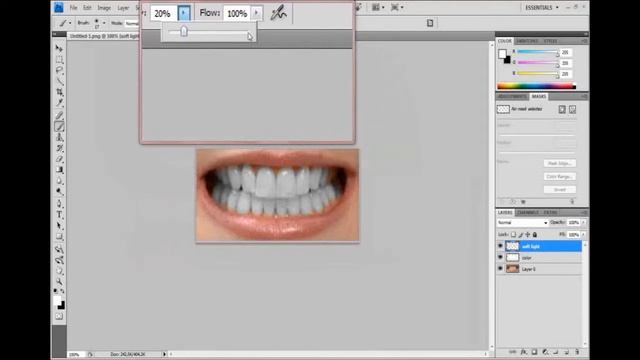The width and height of the screenshot is (640, 360).
Task: Select the Crop tool
Action: click(60, 92)
